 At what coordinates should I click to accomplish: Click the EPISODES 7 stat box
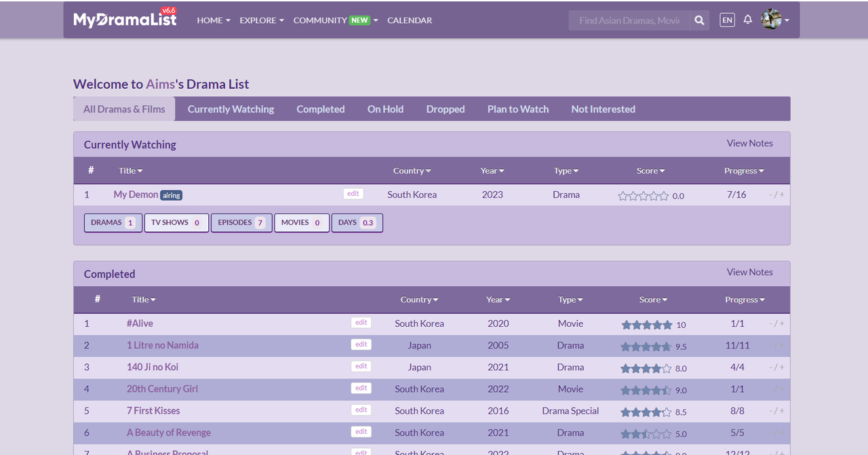[x=241, y=222]
